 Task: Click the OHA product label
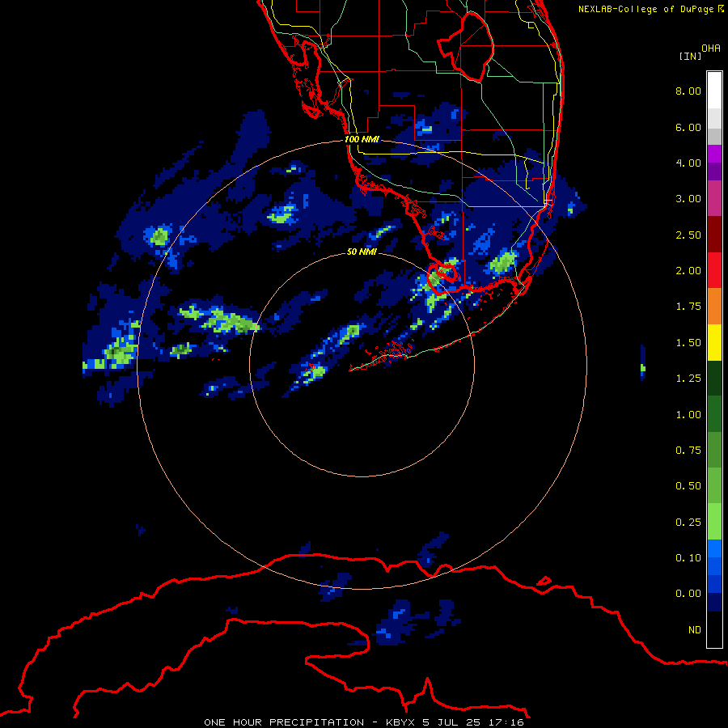711,49
